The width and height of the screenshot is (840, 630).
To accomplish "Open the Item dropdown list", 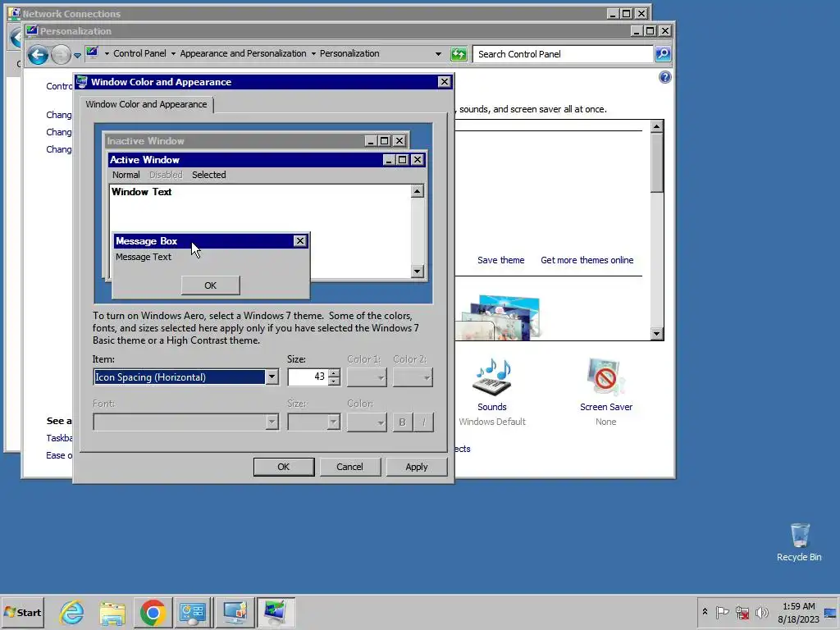I will pyautogui.click(x=272, y=377).
